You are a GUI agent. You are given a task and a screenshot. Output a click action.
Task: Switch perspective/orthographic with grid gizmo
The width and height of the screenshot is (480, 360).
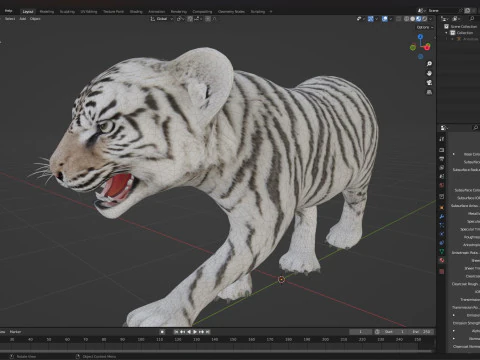(x=429, y=92)
